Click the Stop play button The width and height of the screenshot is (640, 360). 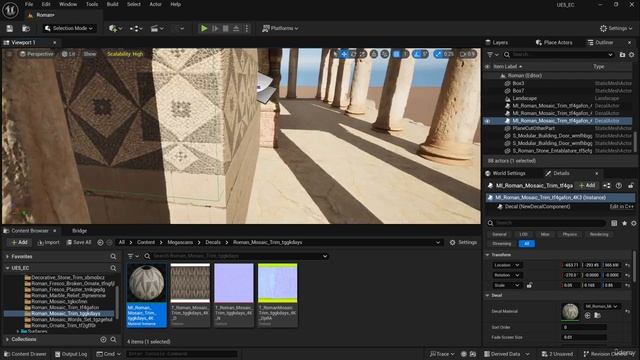(225, 28)
